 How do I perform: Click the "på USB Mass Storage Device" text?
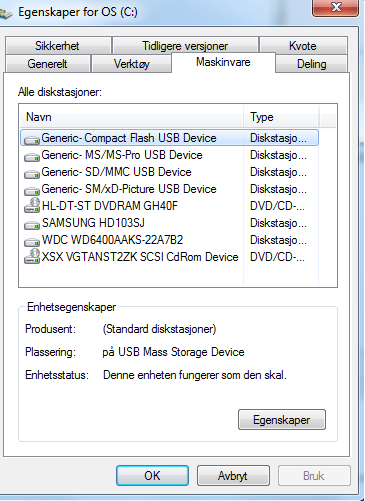click(173, 352)
